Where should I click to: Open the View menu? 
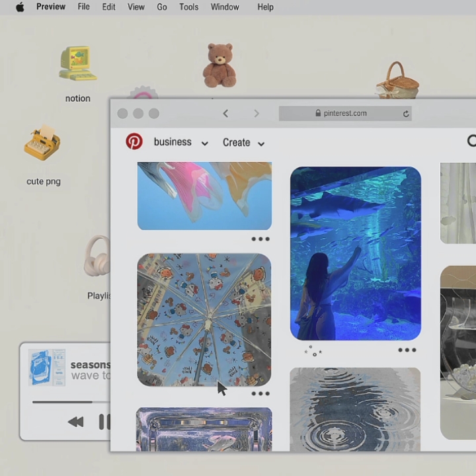tap(136, 7)
